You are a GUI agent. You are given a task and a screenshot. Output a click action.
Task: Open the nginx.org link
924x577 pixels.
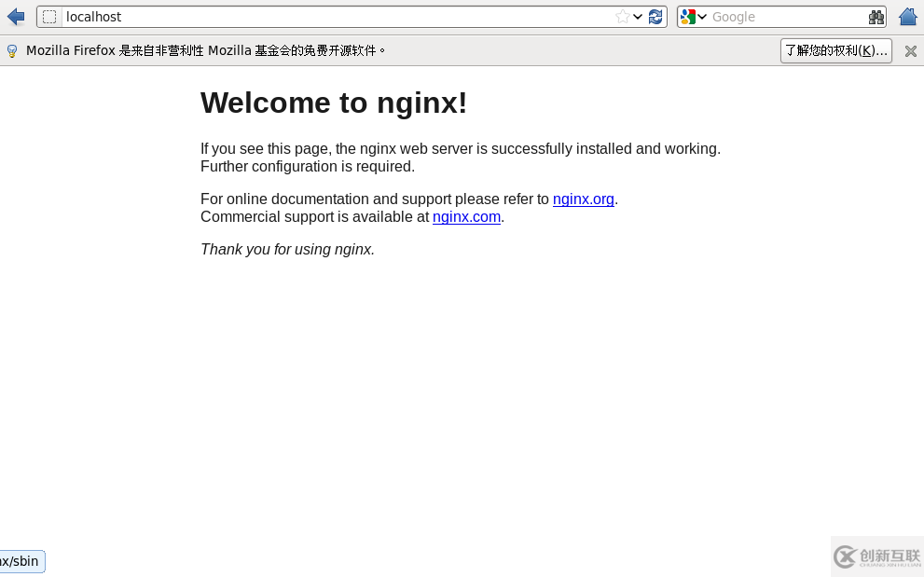pos(584,199)
